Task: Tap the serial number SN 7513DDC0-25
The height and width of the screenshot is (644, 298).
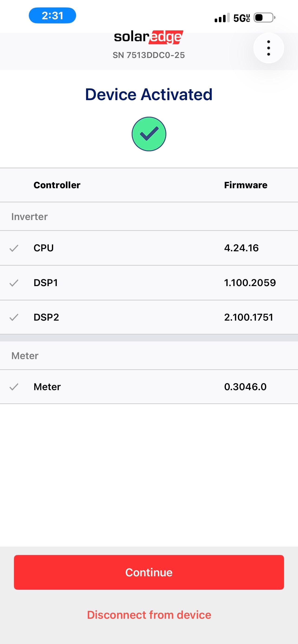Action: [x=149, y=55]
